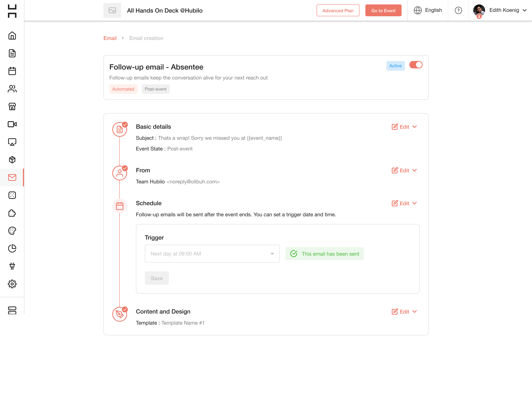The width and height of the screenshot is (532, 420).
Task: Open the pie chart analytics icon in the sidebar
Action: (12, 248)
